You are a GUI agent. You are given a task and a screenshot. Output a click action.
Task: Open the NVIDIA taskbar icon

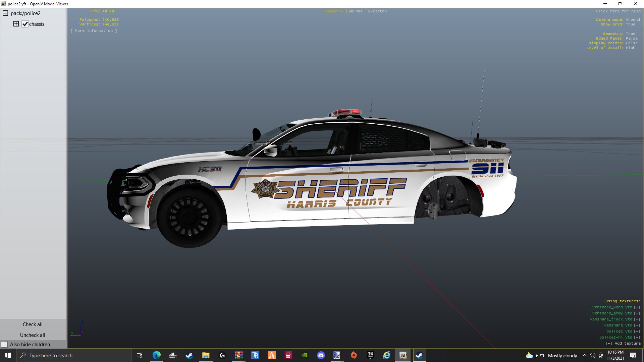coord(304,355)
